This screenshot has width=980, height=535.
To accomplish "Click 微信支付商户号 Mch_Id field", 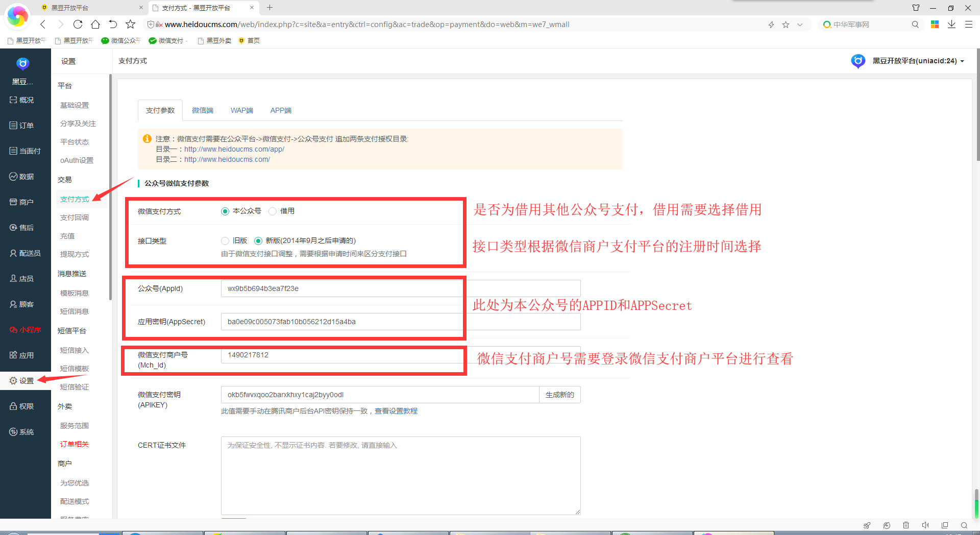I will click(401, 355).
